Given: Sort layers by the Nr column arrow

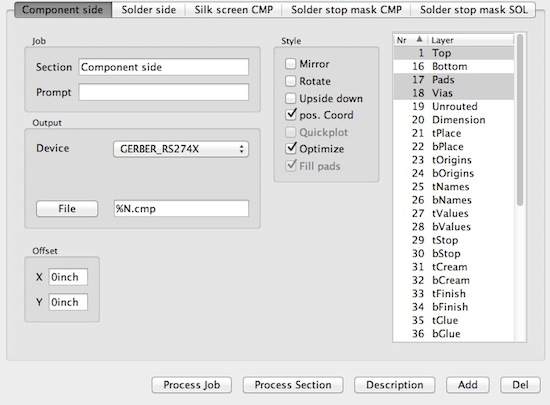Looking at the screenshot, I should tap(419, 39).
